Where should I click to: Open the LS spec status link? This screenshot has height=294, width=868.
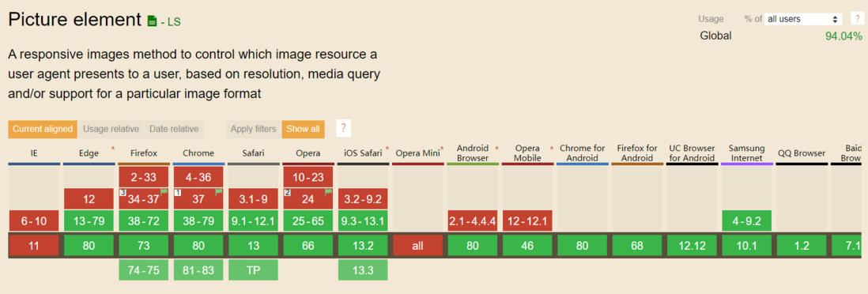click(x=171, y=22)
